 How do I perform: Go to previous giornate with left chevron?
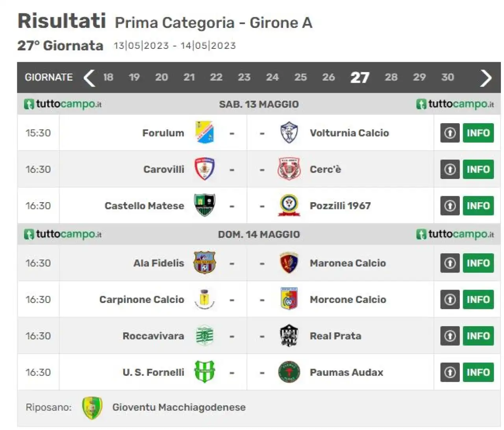tap(89, 78)
